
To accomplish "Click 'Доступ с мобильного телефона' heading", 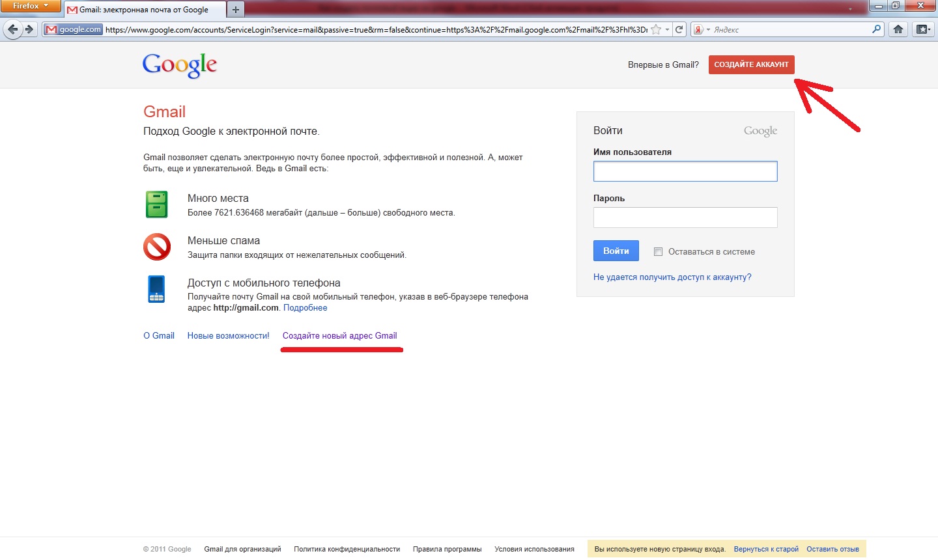I will tap(264, 283).
